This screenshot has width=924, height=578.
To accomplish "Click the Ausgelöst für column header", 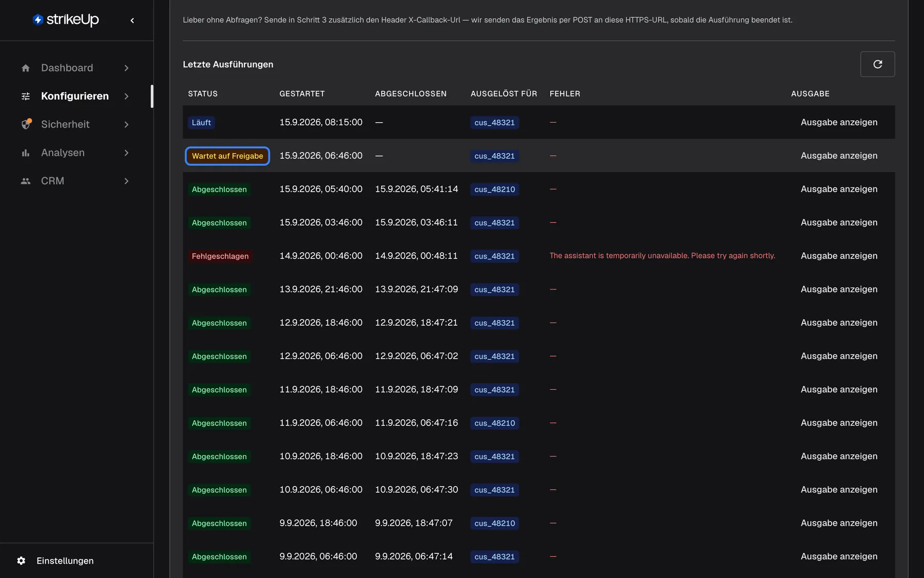I will (x=504, y=94).
